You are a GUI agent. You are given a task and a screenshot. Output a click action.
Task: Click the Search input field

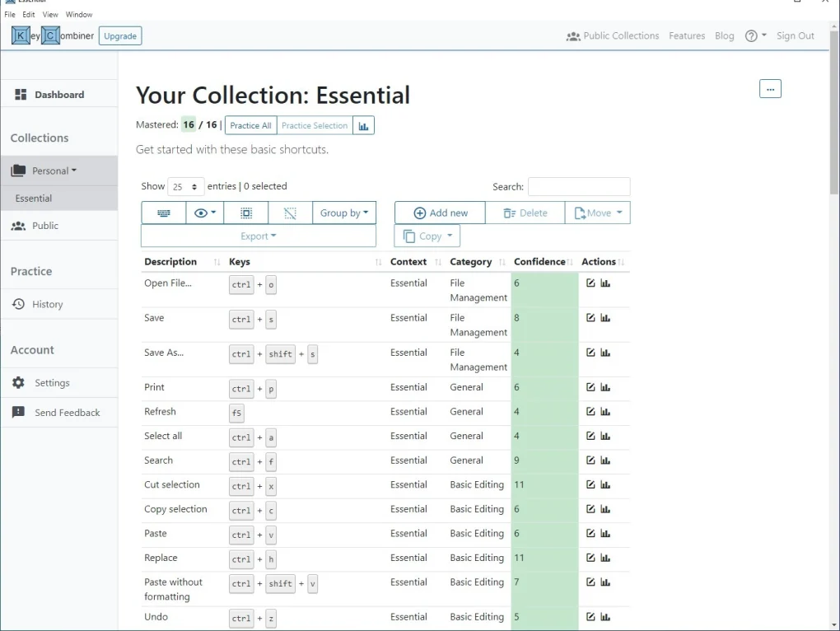578,187
